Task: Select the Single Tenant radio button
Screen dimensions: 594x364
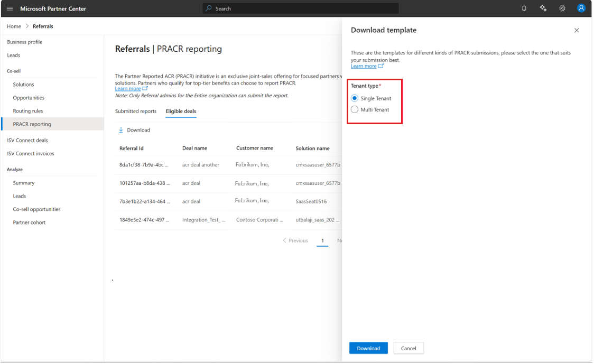Action: (x=355, y=98)
